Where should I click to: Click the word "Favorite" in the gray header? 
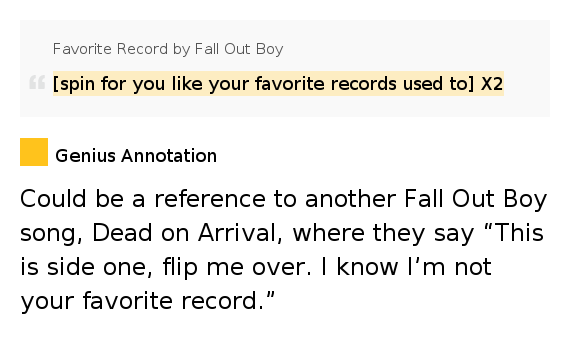(x=83, y=49)
